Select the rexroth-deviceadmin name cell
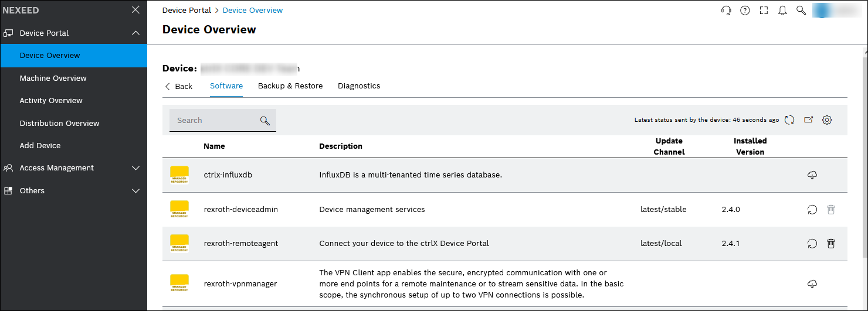The height and width of the screenshot is (311, 868). pyautogui.click(x=241, y=210)
